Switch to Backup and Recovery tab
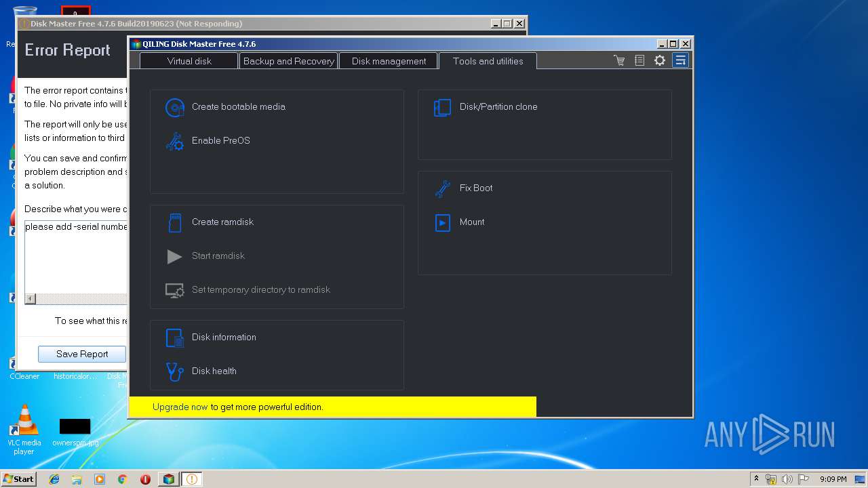This screenshot has height=488, width=868. click(x=289, y=61)
